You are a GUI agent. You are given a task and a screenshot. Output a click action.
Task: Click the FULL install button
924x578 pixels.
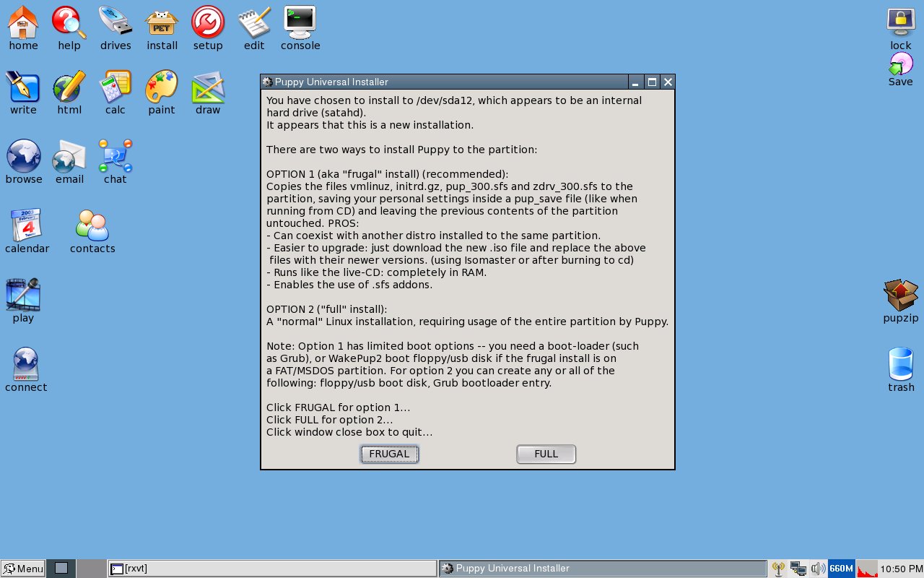tap(546, 454)
